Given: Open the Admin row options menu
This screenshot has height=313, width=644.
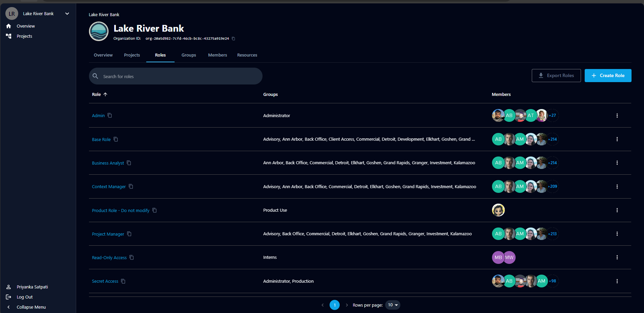Looking at the screenshot, I should tap(617, 115).
